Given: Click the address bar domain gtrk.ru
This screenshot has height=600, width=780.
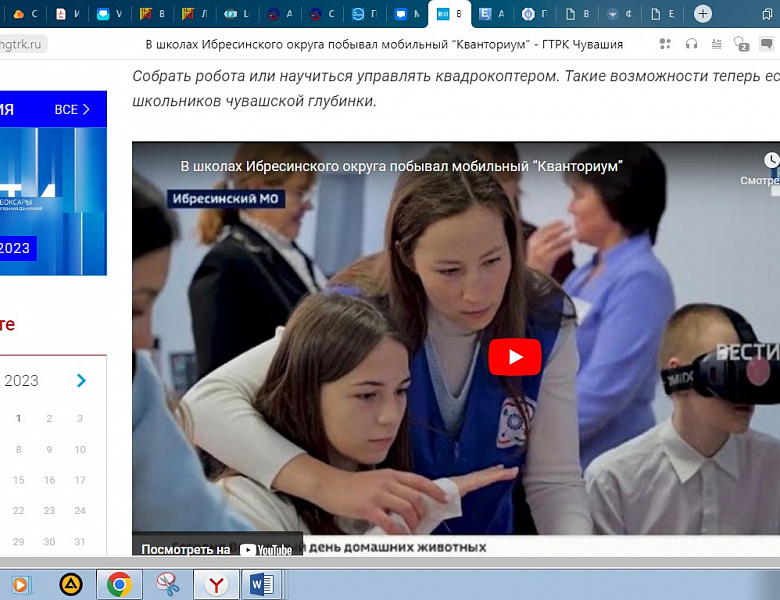Looking at the screenshot, I should click(21, 44).
